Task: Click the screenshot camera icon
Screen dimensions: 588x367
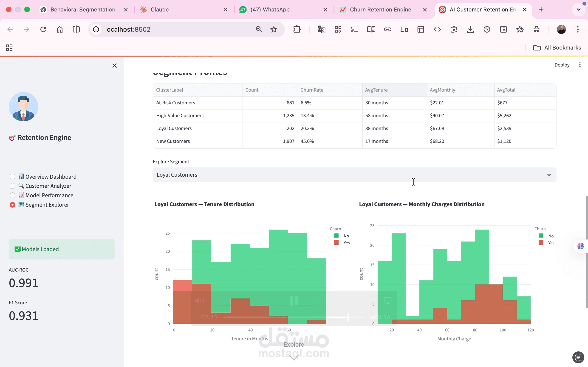Action: pyautogui.click(x=454, y=29)
